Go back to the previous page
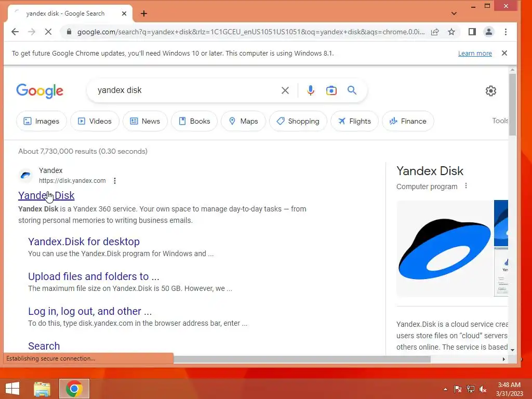The image size is (532, 399). 15,32
